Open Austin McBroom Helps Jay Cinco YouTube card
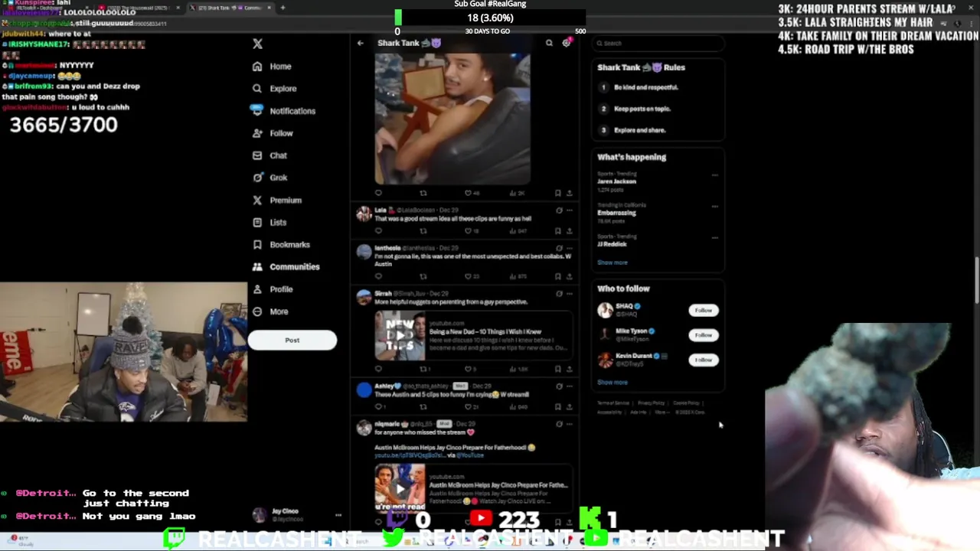The width and height of the screenshot is (980, 551). click(x=473, y=488)
